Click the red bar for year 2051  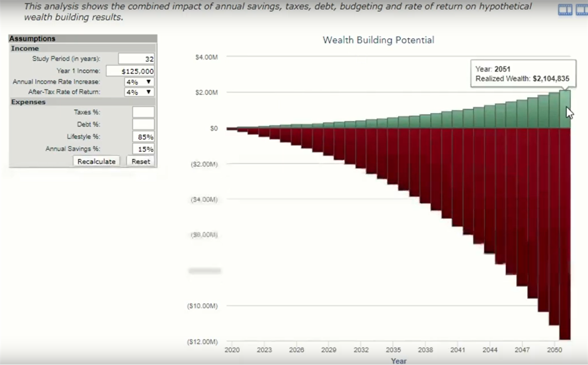[x=564, y=235]
